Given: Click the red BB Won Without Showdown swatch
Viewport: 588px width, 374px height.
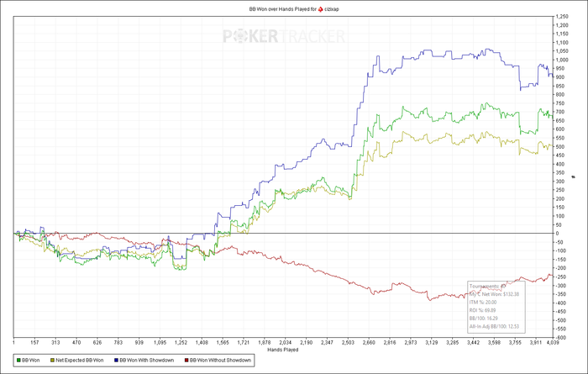Looking at the screenshot, I should 186,360.
